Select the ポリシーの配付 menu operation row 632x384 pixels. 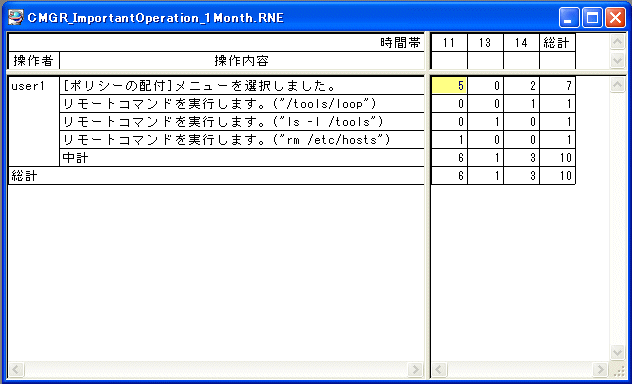pos(242,85)
